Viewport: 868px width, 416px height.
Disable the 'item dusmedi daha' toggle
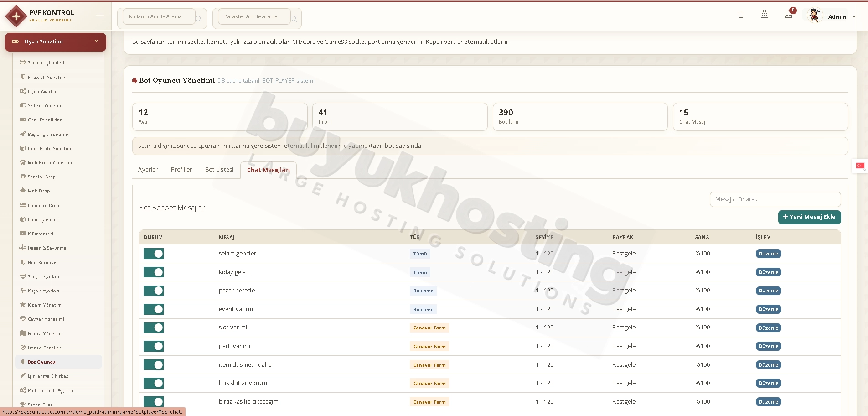click(154, 365)
